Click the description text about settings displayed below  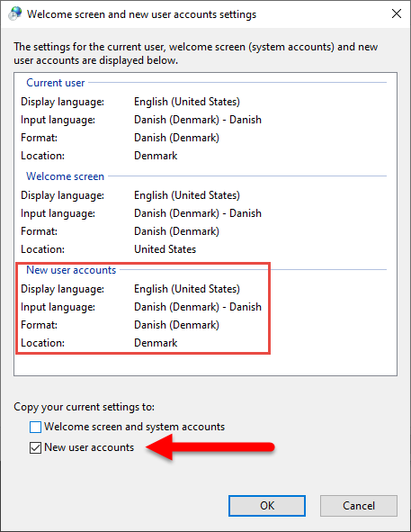pos(196,54)
